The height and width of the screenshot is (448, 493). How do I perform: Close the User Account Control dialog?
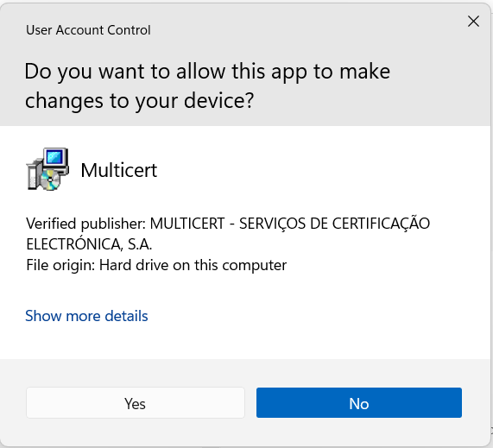tap(473, 22)
